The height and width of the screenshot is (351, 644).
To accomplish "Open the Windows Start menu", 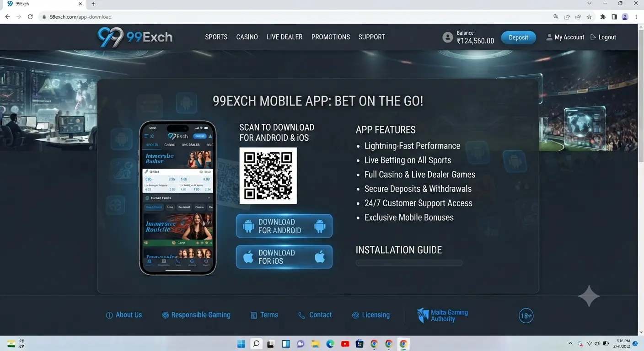I will 241,344.
